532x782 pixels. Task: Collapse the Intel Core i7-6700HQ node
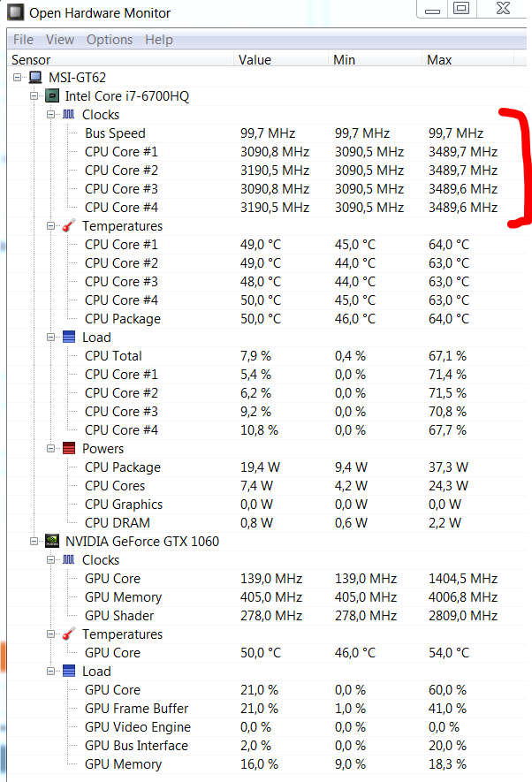[34, 95]
